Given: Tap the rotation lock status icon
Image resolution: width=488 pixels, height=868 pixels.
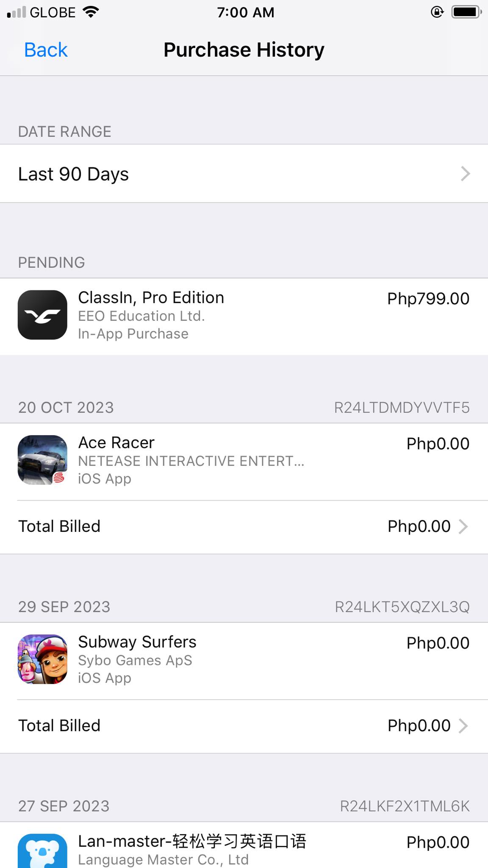Looking at the screenshot, I should pyautogui.click(x=437, y=12).
